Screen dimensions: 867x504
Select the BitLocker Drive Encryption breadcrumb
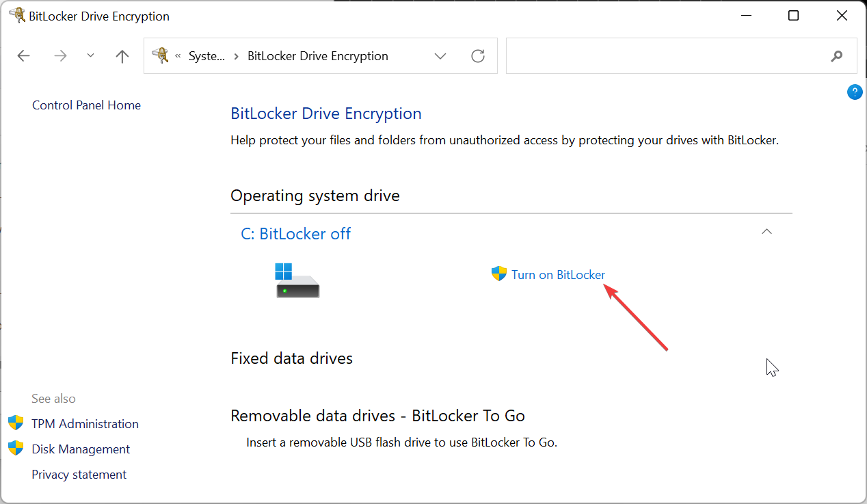[x=317, y=55]
